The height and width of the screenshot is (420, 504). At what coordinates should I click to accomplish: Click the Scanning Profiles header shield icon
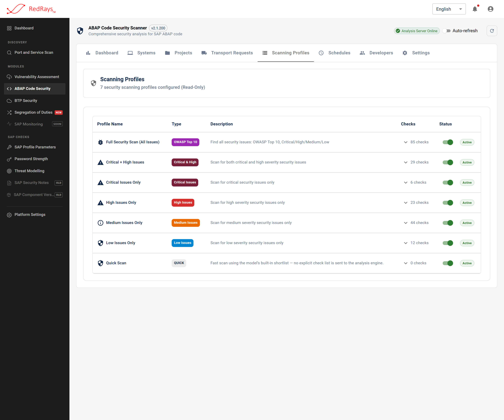click(93, 83)
